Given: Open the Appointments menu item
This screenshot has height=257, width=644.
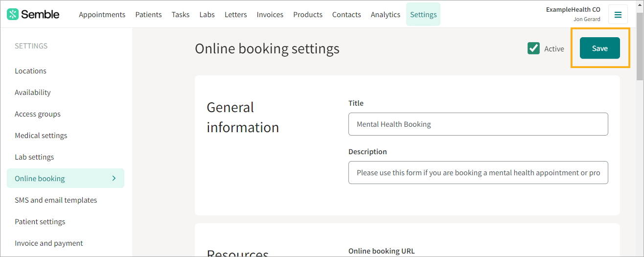Looking at the screenshot, I should click(102, 15).
